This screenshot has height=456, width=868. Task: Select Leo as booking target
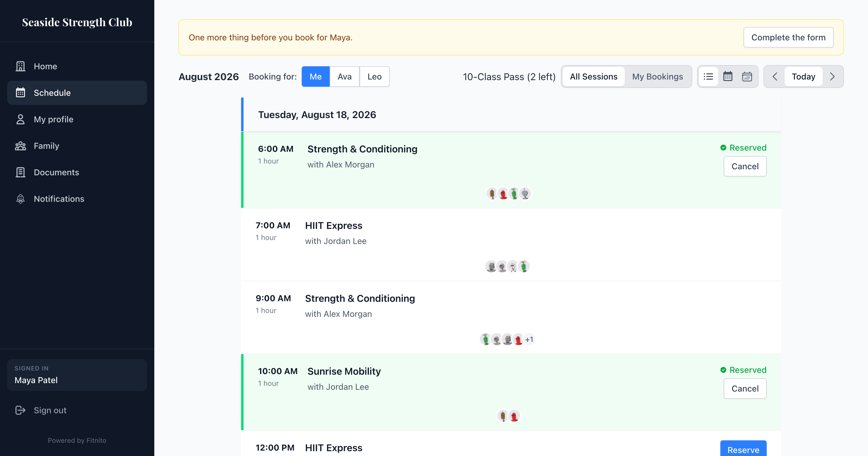click(x=374, y=77)
